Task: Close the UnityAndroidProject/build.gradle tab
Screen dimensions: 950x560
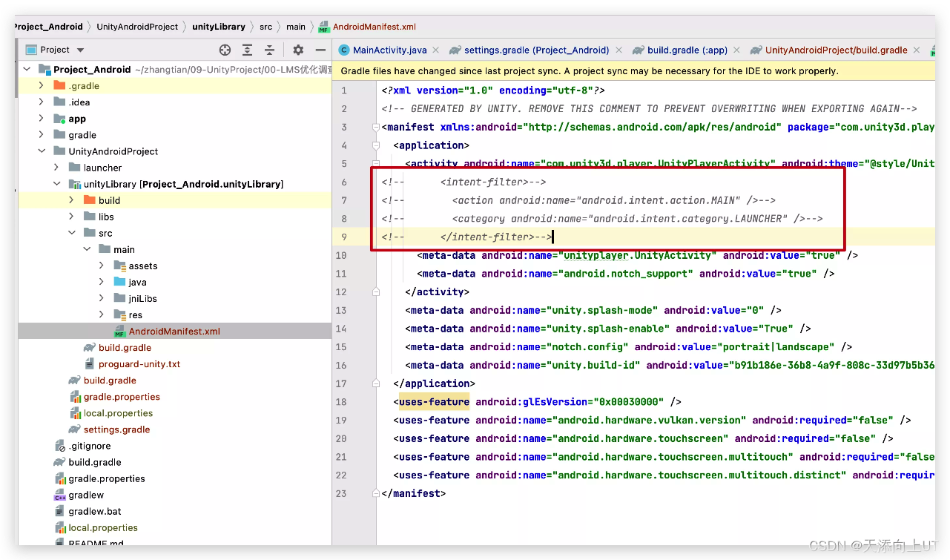Action: click(917, 50)
